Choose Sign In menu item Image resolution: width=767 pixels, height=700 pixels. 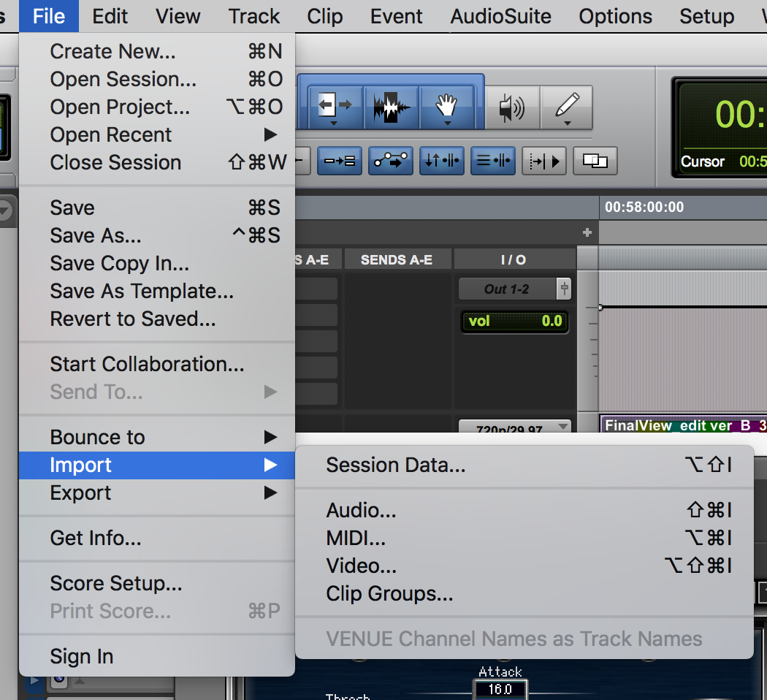(x=156, y=656)
